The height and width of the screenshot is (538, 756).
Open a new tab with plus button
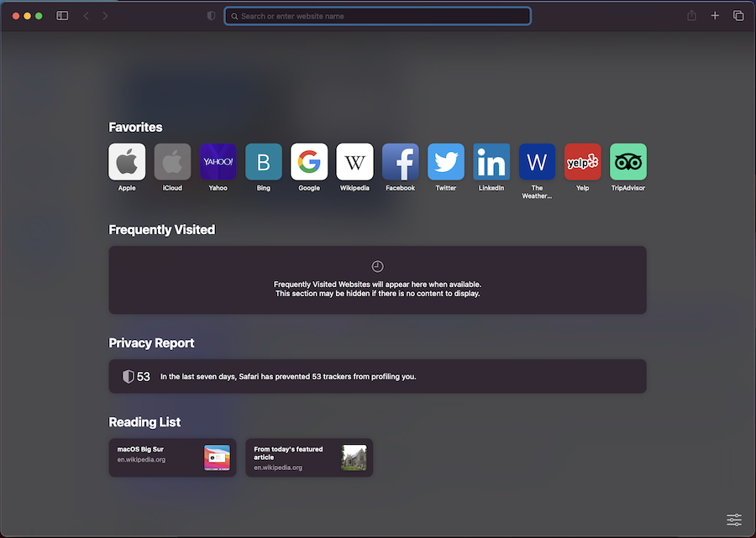coord(715,16)
